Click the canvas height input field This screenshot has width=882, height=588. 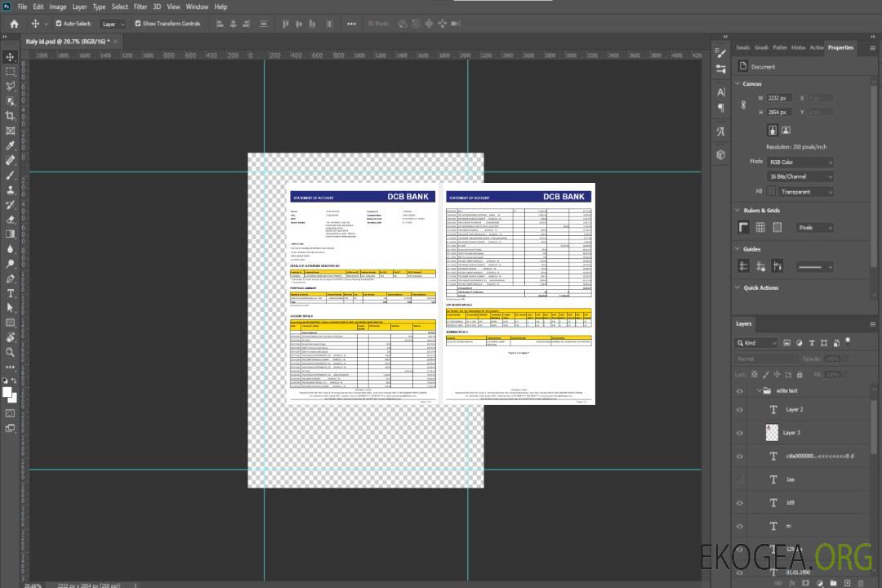(779, 112)
